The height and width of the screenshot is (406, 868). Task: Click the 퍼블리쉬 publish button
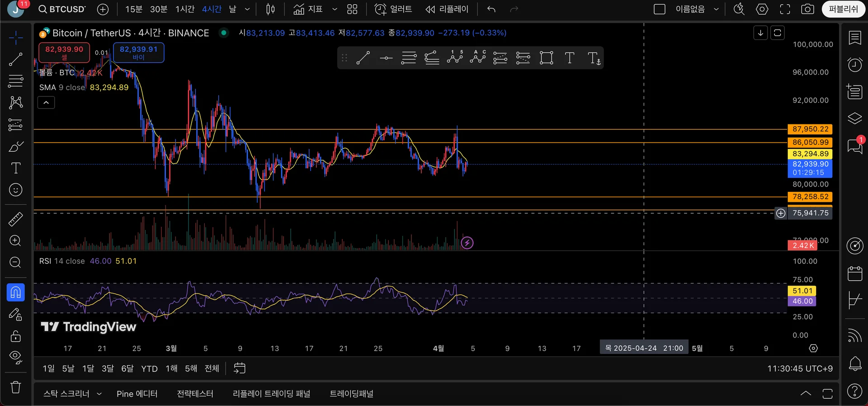(x=843, y=9)
